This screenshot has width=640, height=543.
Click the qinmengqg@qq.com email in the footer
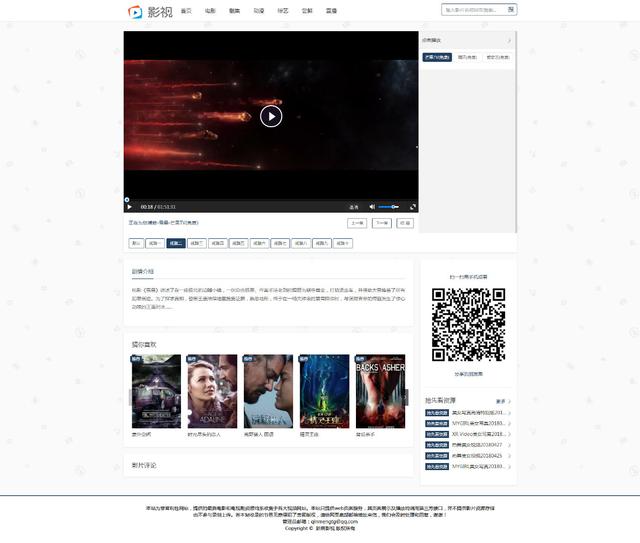(x=334, y=521)
